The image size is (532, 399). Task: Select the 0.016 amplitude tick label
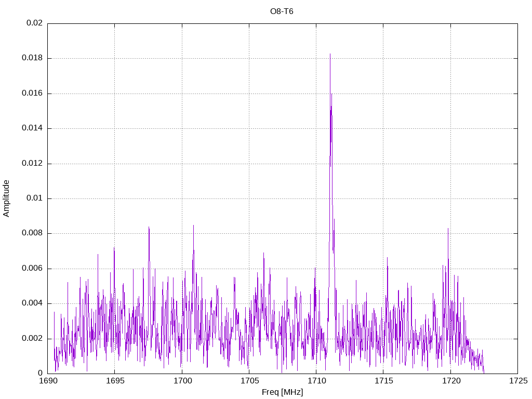[x=32, y=94]
